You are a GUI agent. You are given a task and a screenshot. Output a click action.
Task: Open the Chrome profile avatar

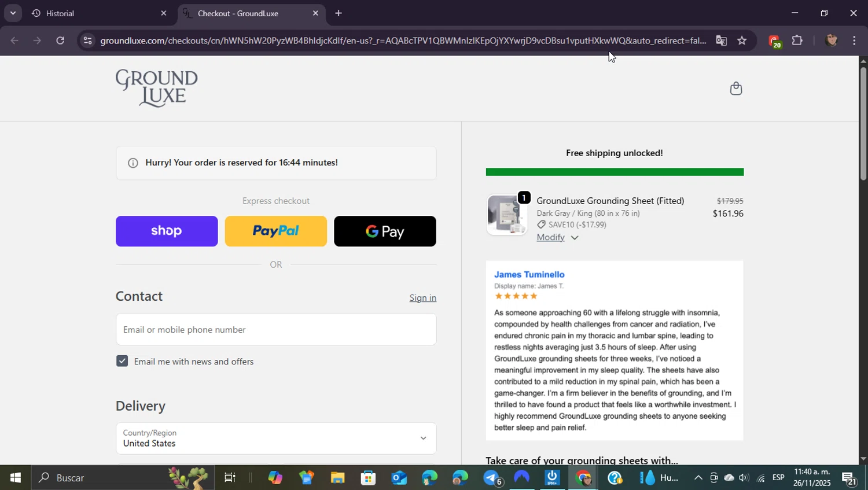tap(832, 40)
